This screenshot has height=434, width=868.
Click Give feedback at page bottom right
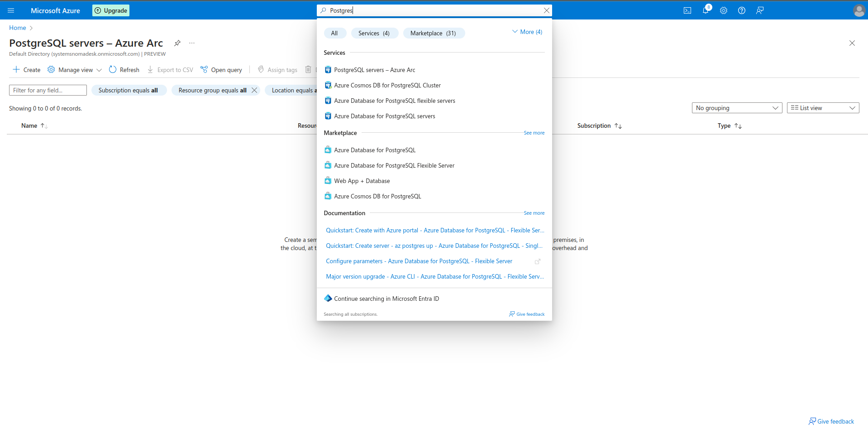coord(831,421)
